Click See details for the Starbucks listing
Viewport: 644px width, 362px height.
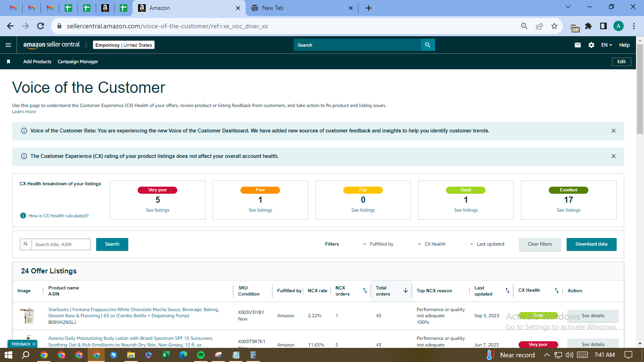593,316
